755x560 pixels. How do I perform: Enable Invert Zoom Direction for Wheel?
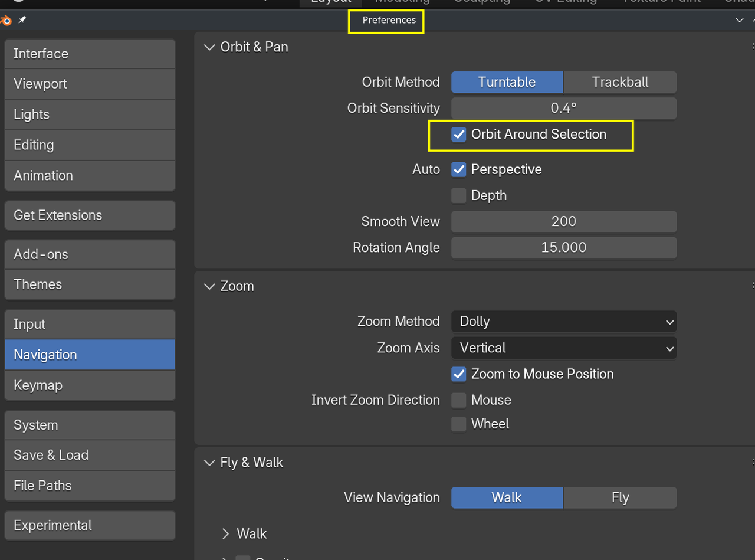click(x=459, y=424)
